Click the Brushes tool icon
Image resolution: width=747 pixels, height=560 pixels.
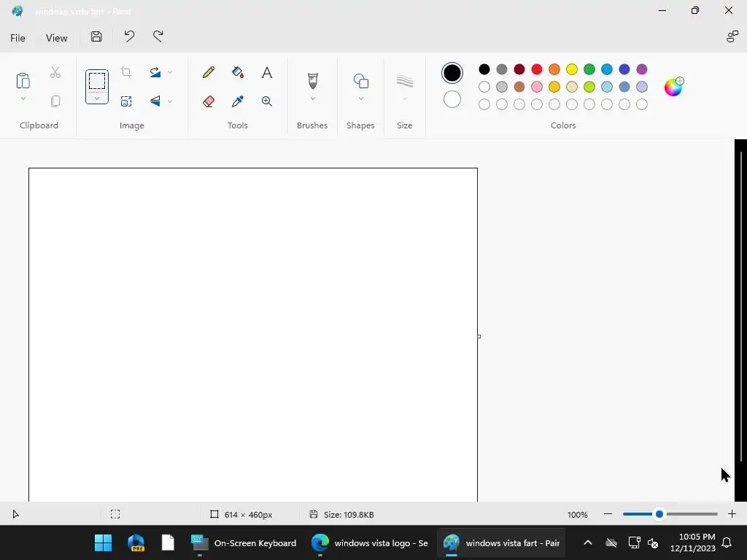coord(312,80)
